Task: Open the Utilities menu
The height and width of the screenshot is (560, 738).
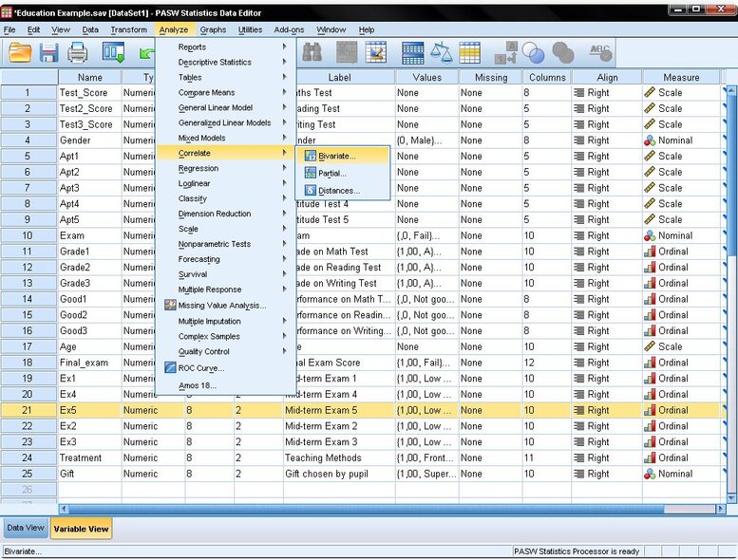Action: pos(250,29)
